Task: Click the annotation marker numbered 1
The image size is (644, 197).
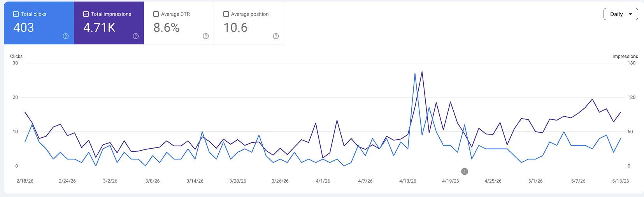Action: coord(465,171)
